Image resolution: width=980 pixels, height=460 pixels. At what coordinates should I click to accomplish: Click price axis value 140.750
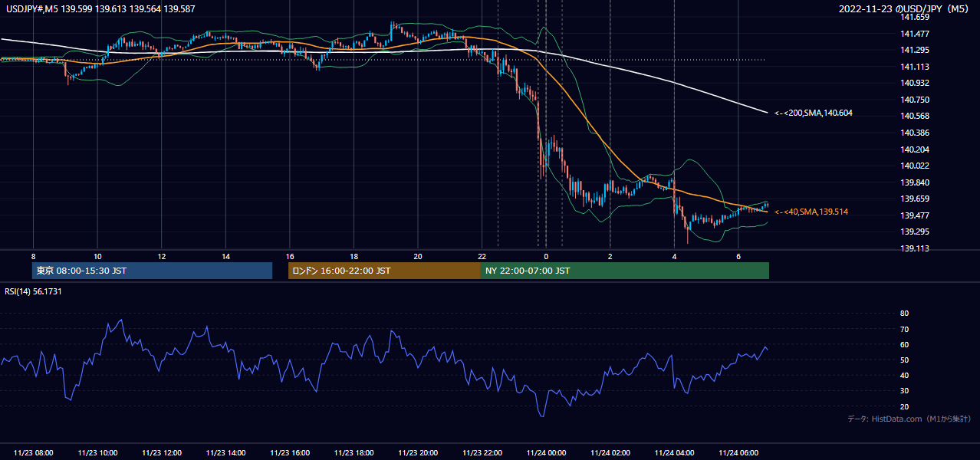click(916, 100)
